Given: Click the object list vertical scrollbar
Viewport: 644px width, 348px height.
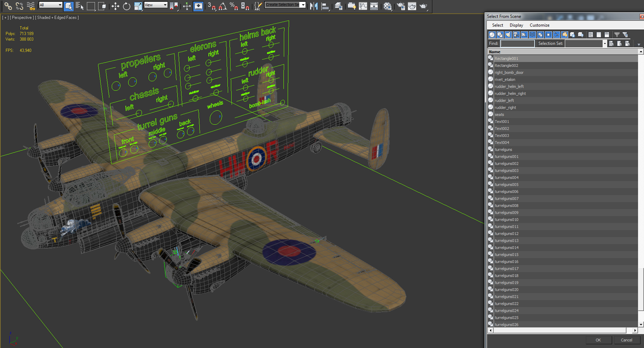Looking at the screenshot, I should (x=641, y=188).
